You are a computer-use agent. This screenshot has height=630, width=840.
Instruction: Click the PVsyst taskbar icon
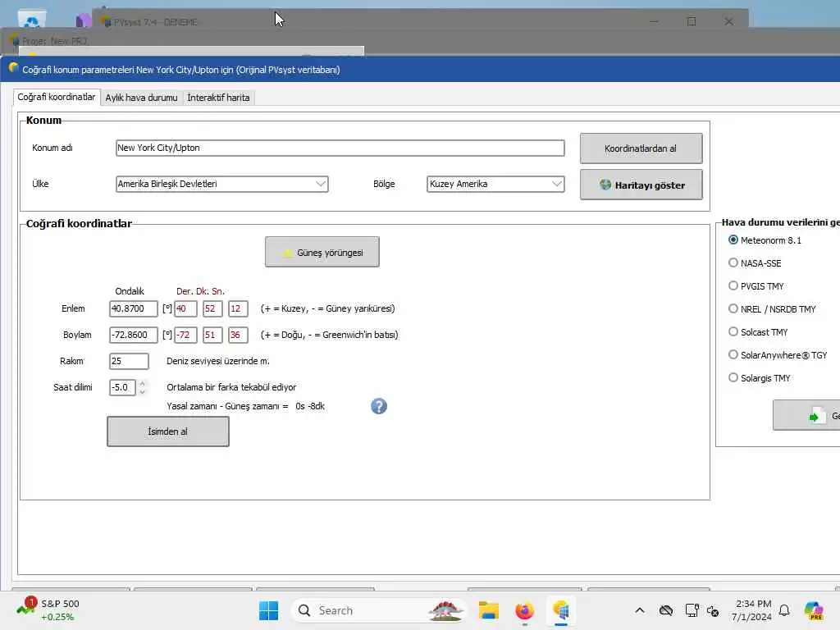(560, 610)
